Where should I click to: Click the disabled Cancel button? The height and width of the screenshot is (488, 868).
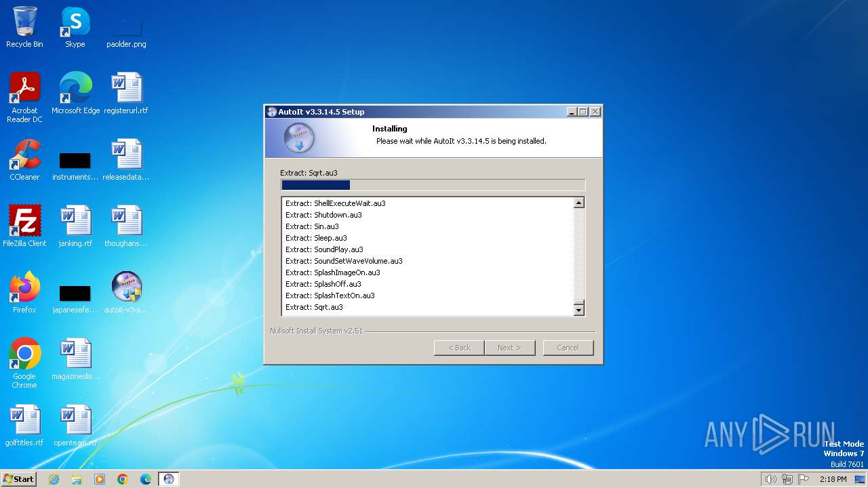[568, 348]
